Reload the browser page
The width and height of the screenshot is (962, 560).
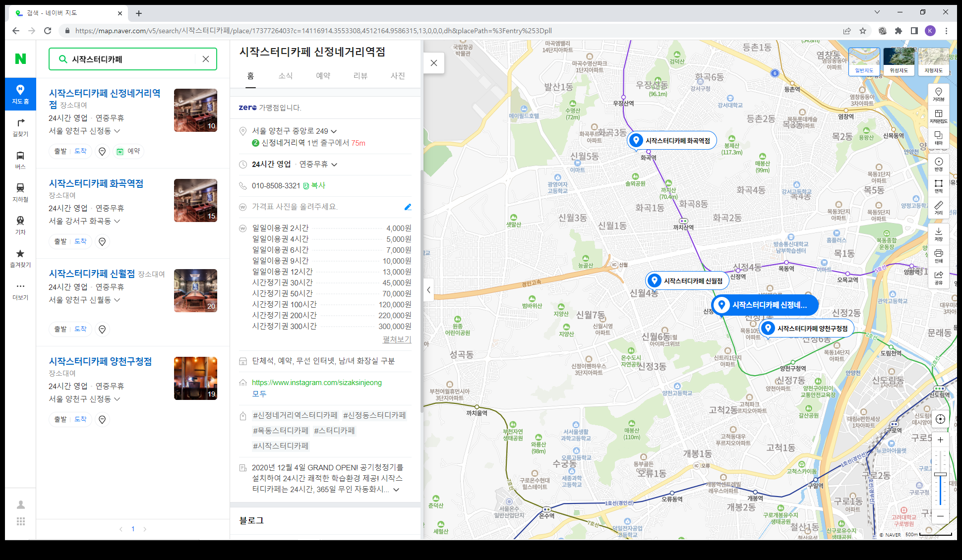point(48,31)
